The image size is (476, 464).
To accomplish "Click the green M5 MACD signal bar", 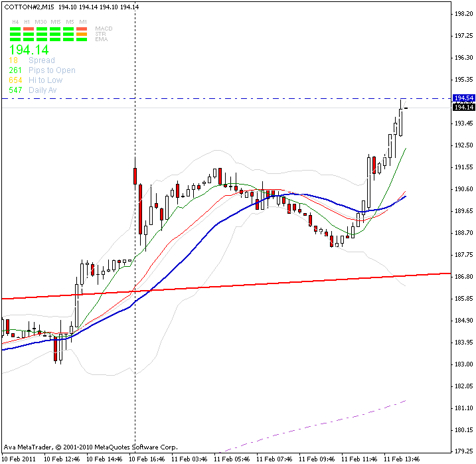I will [69, 29].
